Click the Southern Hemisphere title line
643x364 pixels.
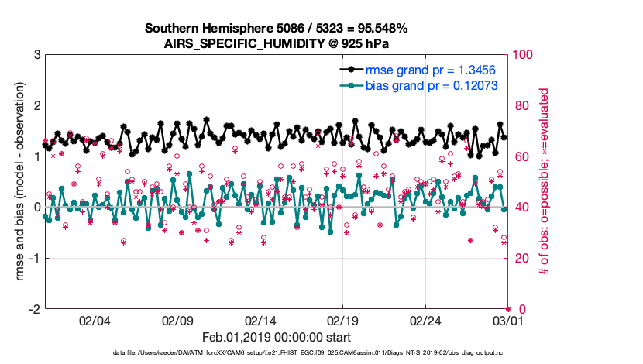coord(277,29)
